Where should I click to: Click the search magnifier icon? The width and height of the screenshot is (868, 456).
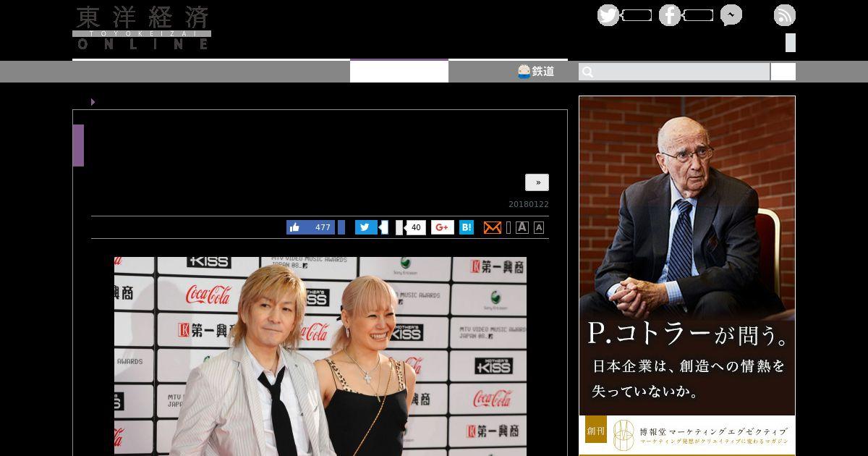click(587, 72)
